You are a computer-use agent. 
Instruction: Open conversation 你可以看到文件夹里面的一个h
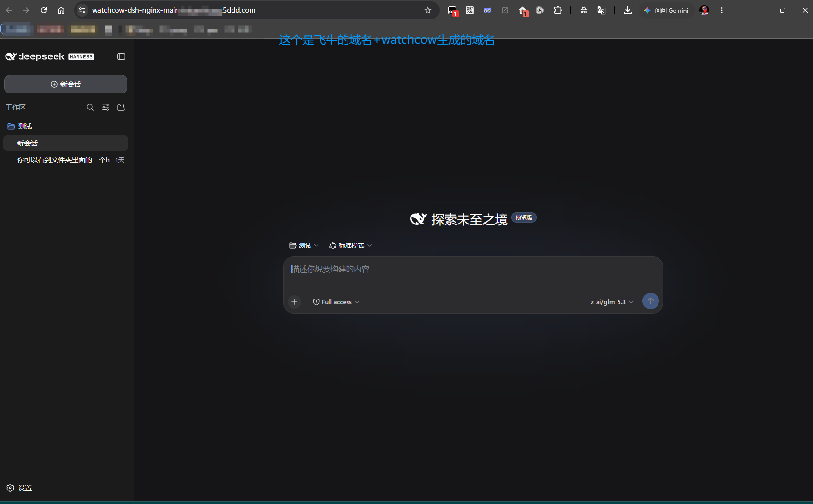[x=66, y=160]
